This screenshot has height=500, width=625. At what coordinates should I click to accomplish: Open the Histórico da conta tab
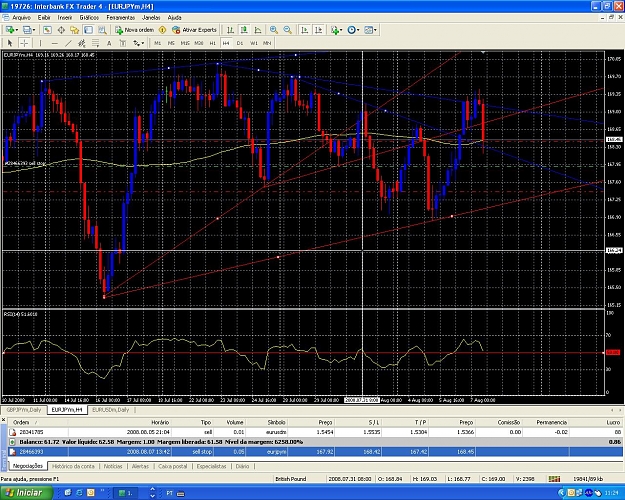[73, 466]
